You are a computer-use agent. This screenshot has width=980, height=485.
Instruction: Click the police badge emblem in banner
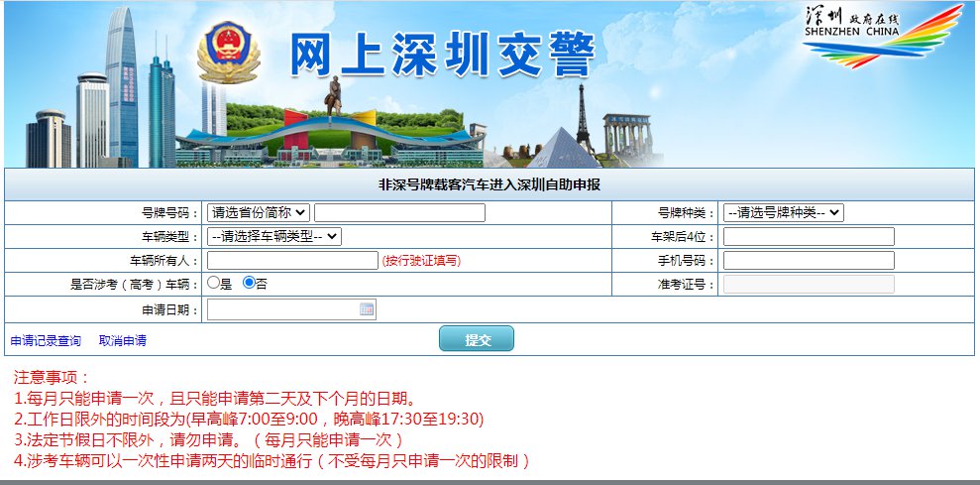(228, 57)
